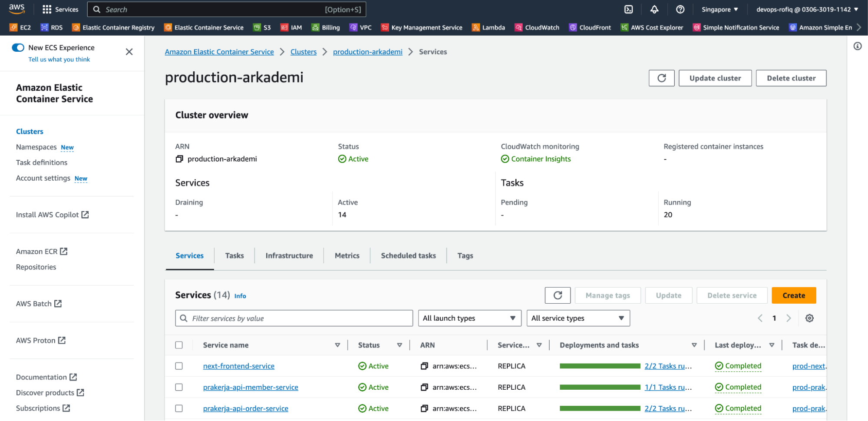
Task: Copy the cluster ARN production-arkademi
Action: point(179,159)
